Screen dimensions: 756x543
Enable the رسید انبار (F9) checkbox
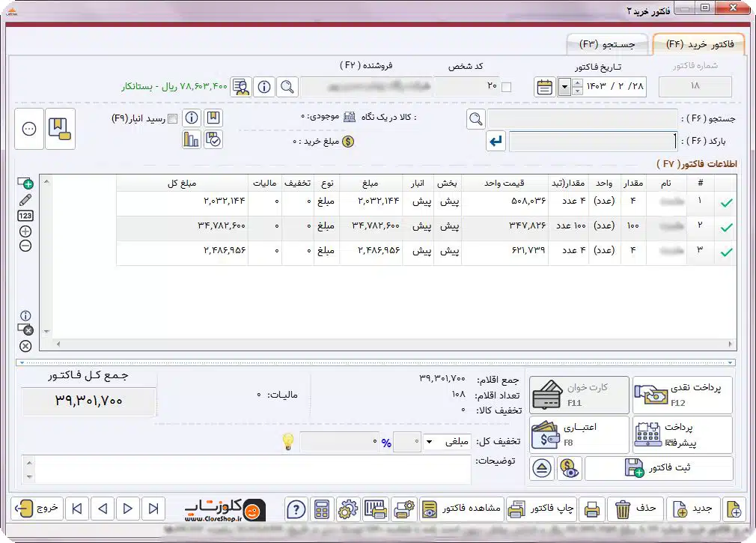point(173,118)
